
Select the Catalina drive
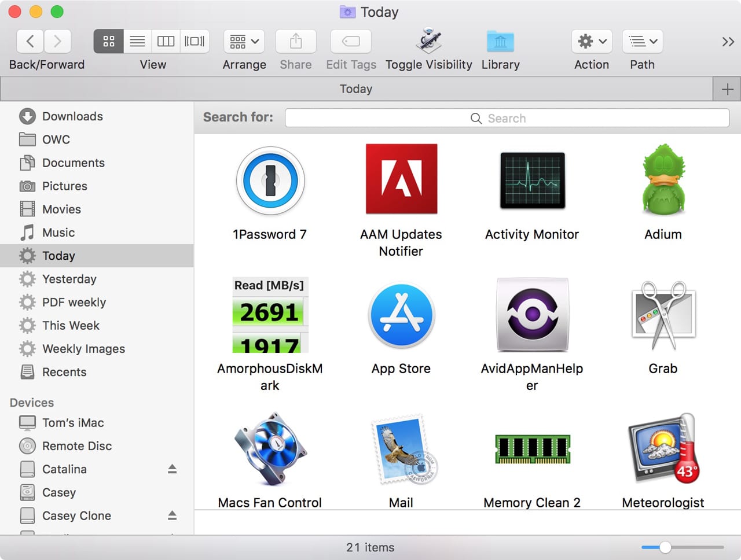tap(97, 469)
